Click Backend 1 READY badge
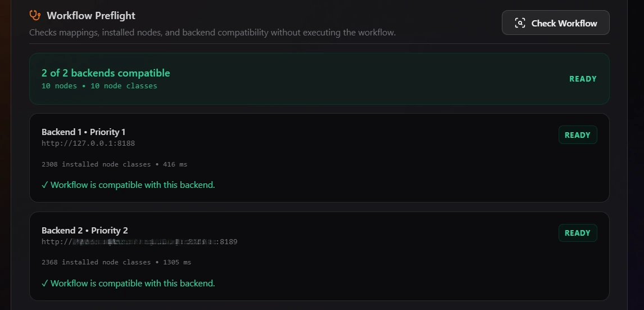Image resolution: width=644 pixels, height=310 pixels. (x=578, y=135)
